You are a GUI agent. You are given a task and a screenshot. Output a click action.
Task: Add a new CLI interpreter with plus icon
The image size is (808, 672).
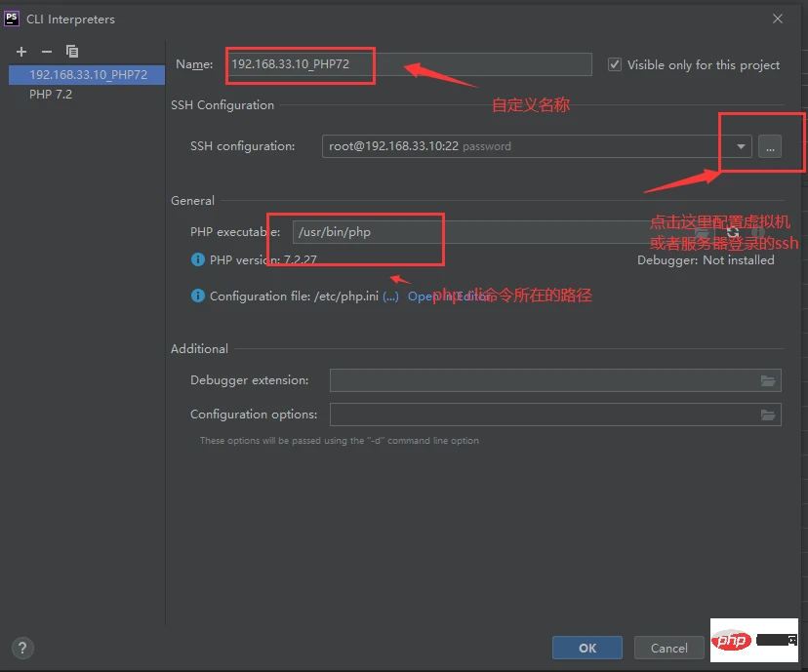coord(21,51)
